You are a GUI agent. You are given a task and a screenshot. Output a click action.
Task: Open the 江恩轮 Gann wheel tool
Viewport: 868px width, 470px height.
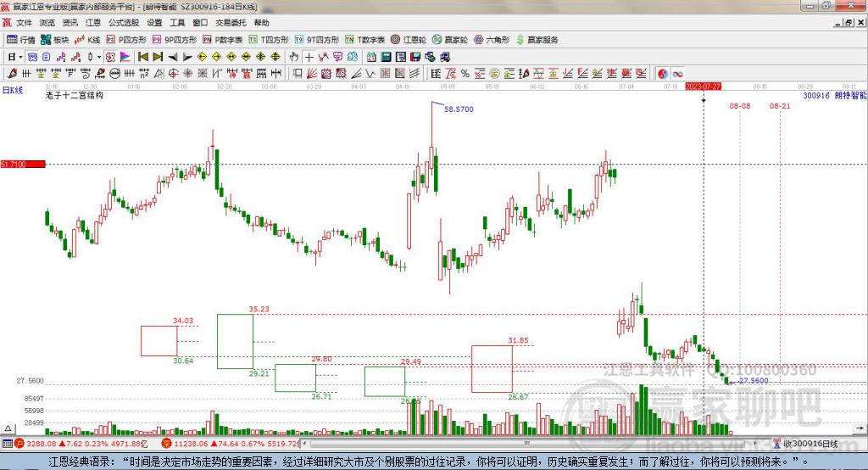coord(409,40)
